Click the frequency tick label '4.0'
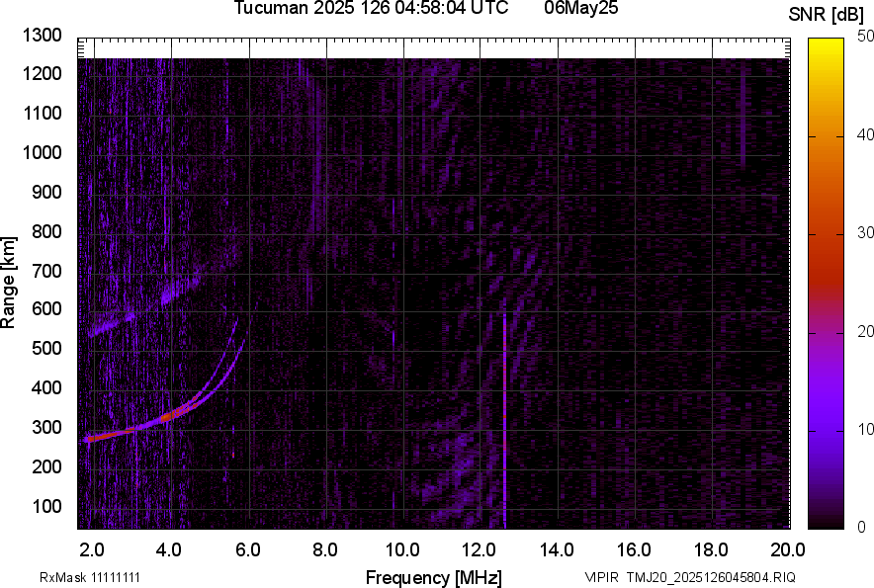The width and height of the screenshot is (874, 588). [x=169, y=550]
